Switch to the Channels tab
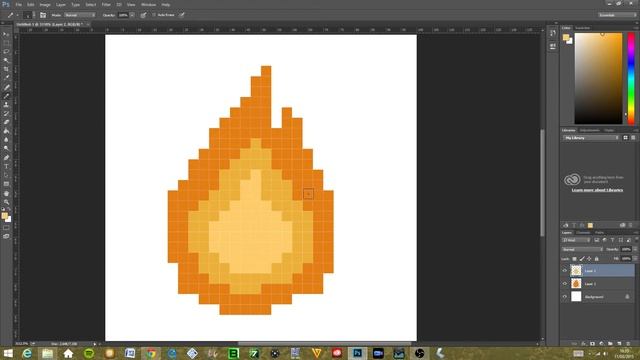 583,232
